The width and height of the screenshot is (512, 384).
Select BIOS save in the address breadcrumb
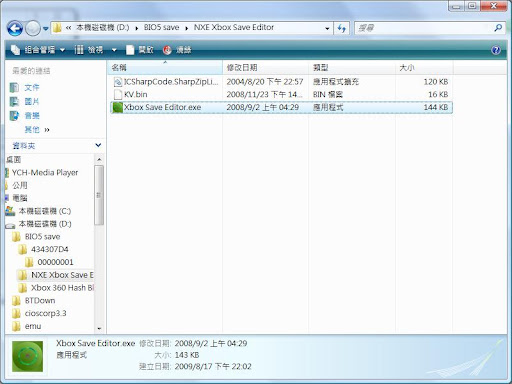(x=161, y=27)
